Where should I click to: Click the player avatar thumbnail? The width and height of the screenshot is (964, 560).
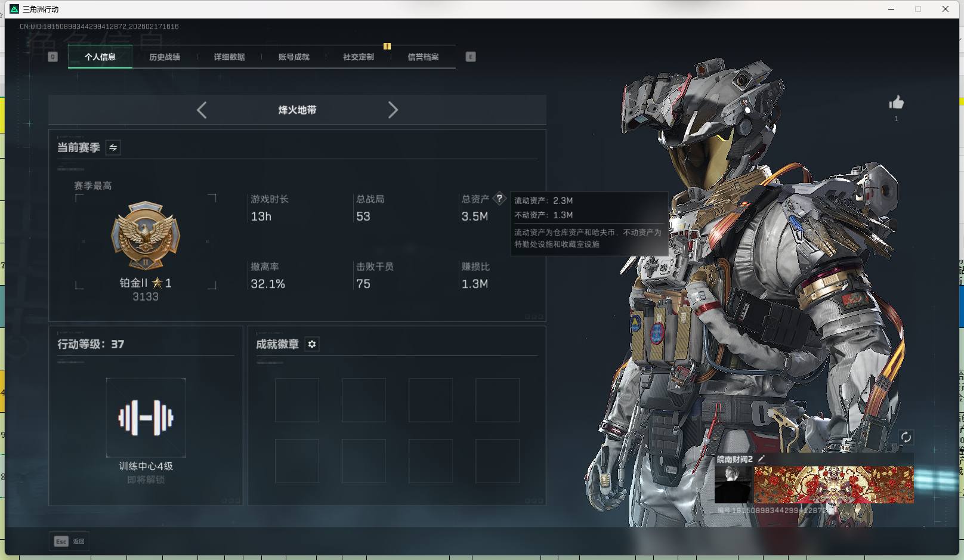(733, 484)
